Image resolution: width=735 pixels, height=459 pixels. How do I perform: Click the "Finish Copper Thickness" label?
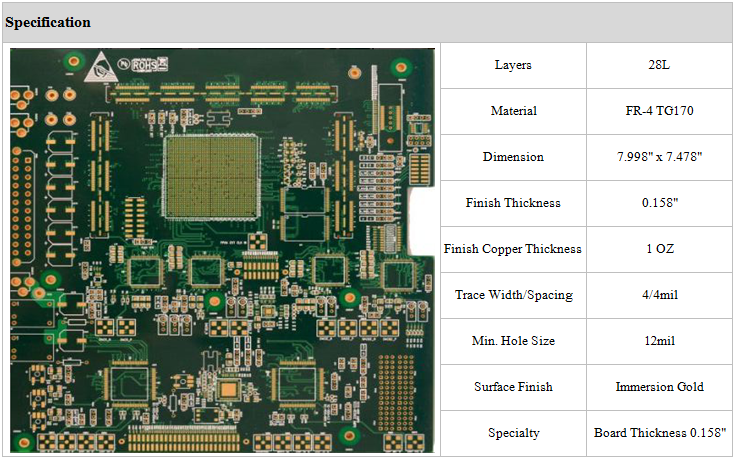[x=513, y=249]
